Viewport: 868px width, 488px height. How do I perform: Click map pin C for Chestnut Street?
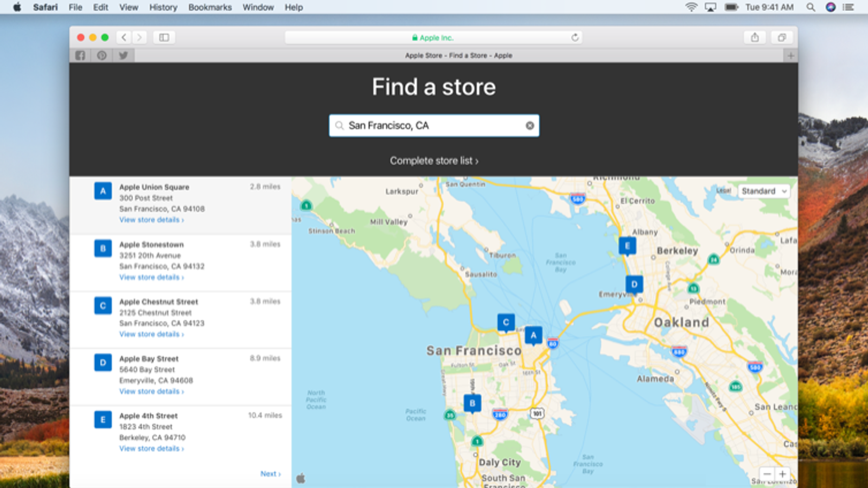(x=506, y=322)
